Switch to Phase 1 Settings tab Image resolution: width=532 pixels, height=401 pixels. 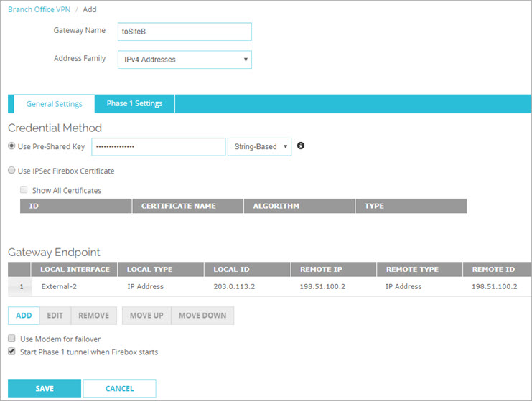pos(134,104)
